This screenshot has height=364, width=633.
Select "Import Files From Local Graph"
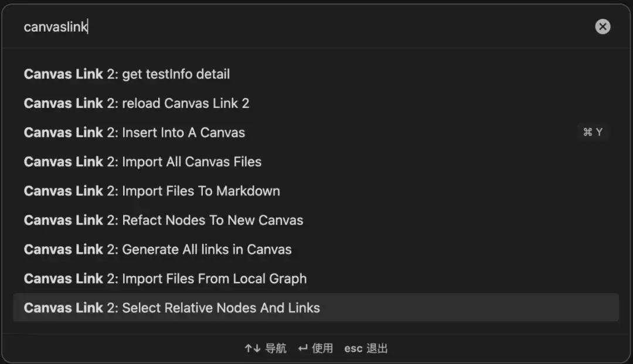(165, 278)
